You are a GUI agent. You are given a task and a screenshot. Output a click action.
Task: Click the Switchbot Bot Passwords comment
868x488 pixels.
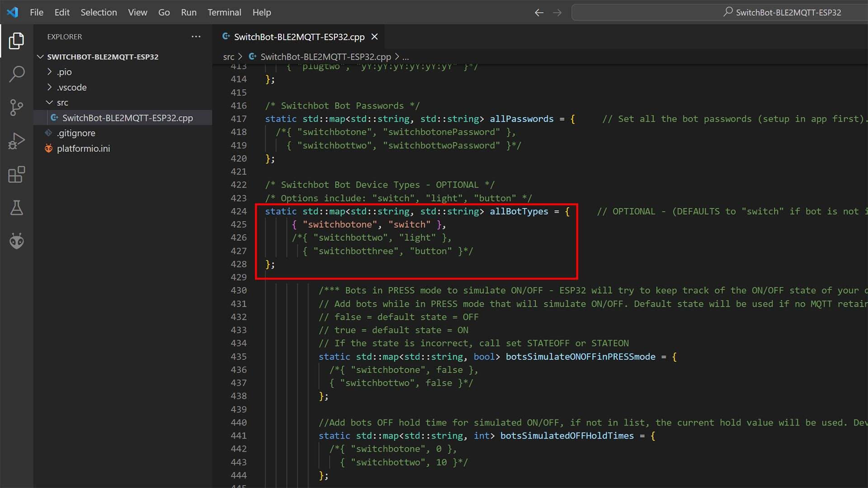click(342, 105)
